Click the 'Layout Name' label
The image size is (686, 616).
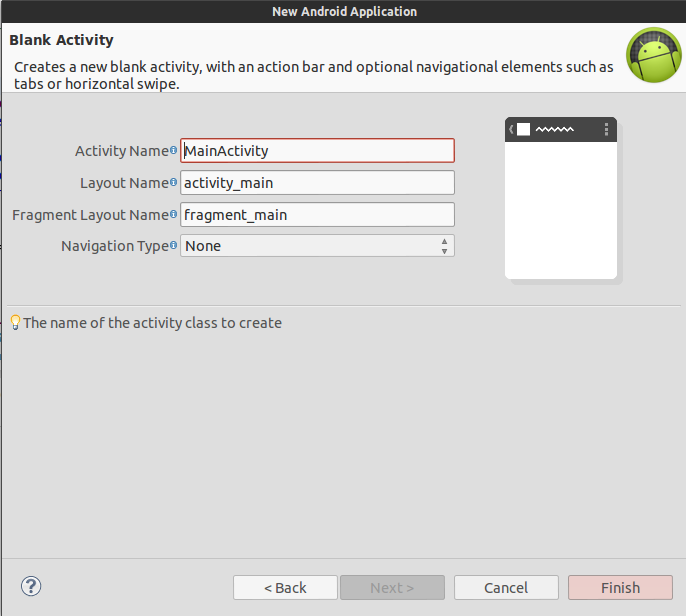(124, 183)
